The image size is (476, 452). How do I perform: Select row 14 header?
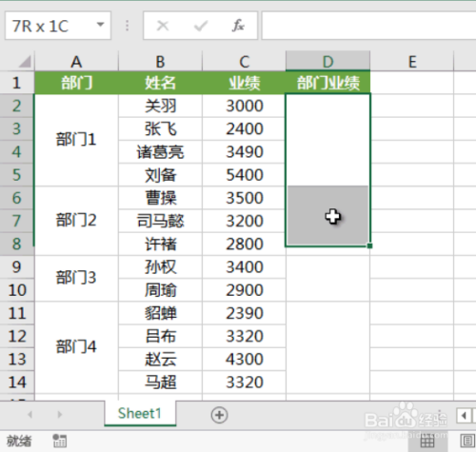17,383
